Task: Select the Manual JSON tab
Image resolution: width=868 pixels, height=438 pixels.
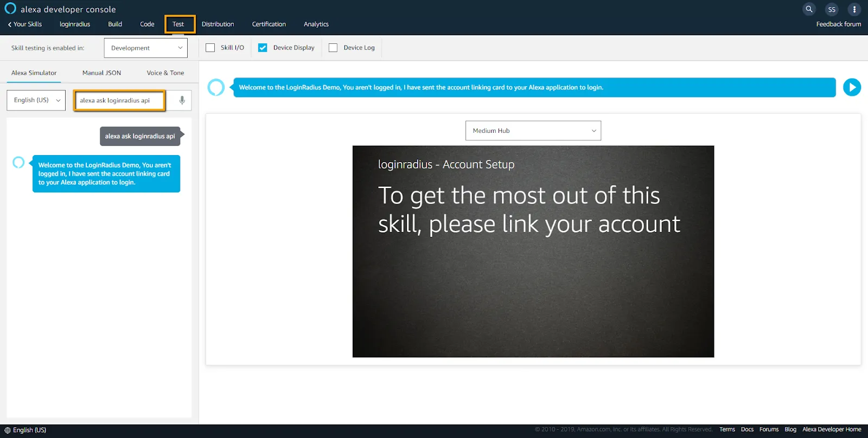Action: (102, 73)
